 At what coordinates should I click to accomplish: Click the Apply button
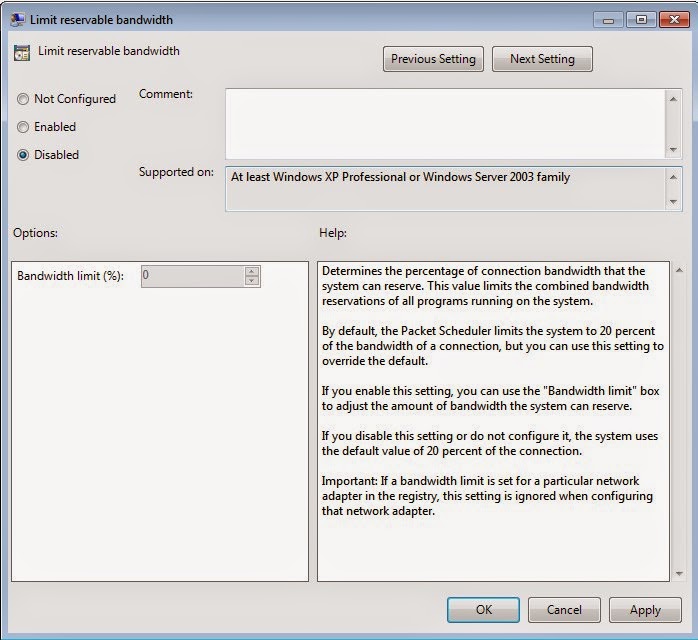coord(645,610)
